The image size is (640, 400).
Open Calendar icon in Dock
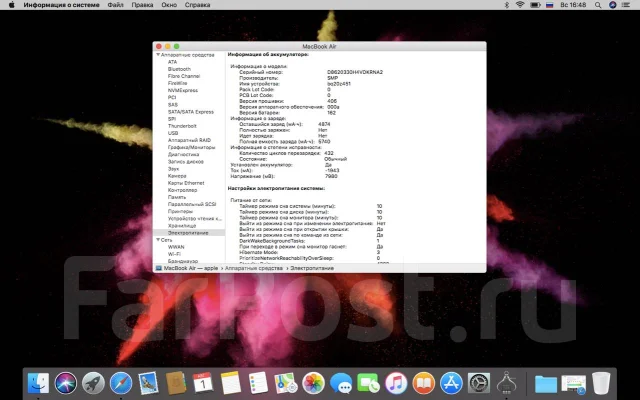(203, 384)
